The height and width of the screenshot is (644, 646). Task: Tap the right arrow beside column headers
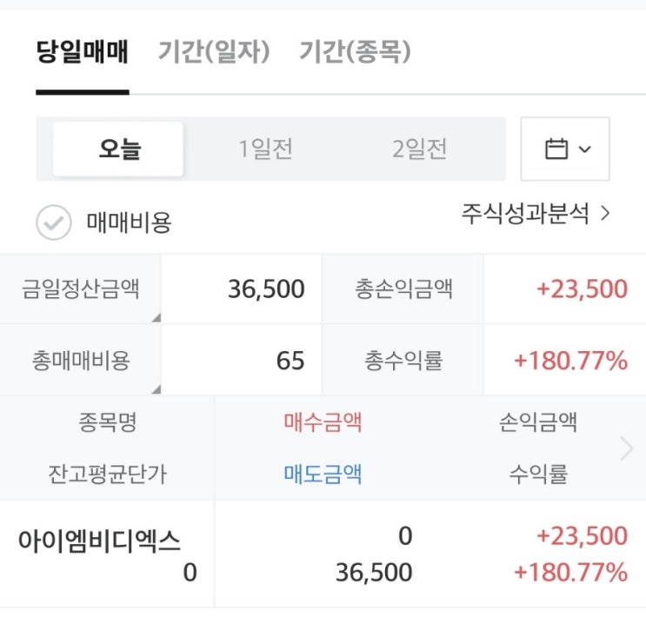pos(627,448)
